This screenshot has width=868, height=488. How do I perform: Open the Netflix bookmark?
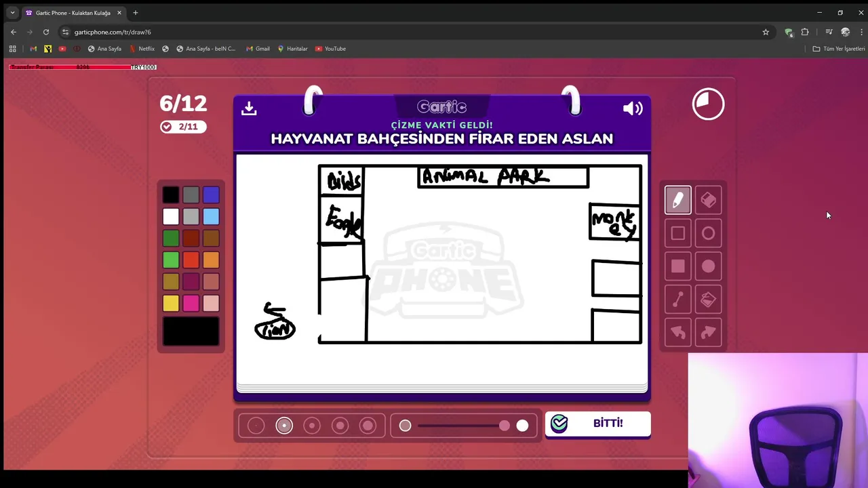[142, 49]
